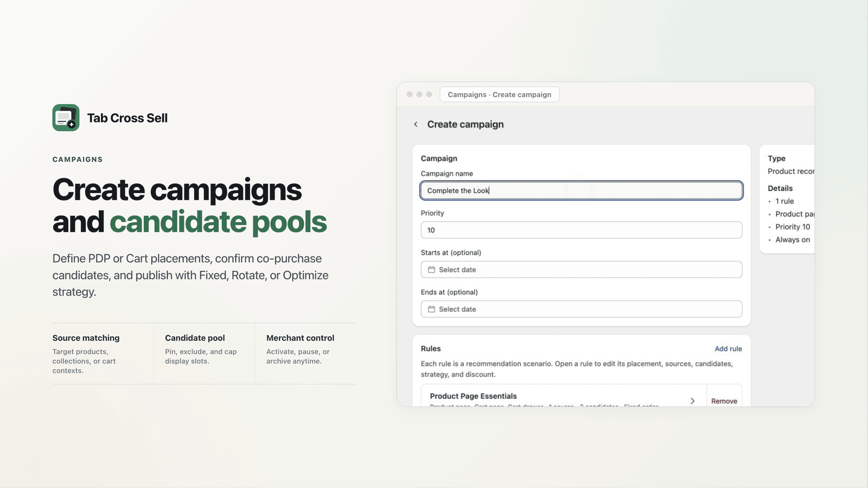Viewport: 868px width, 488px height.
Task: Click calendar icon in Ends at field
Action: (x=431, y=309)
